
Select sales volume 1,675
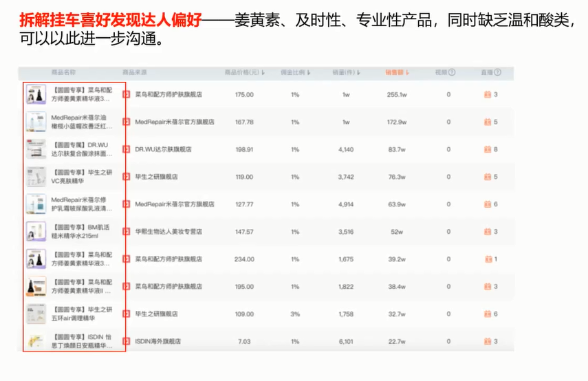[x=346, y=259]
